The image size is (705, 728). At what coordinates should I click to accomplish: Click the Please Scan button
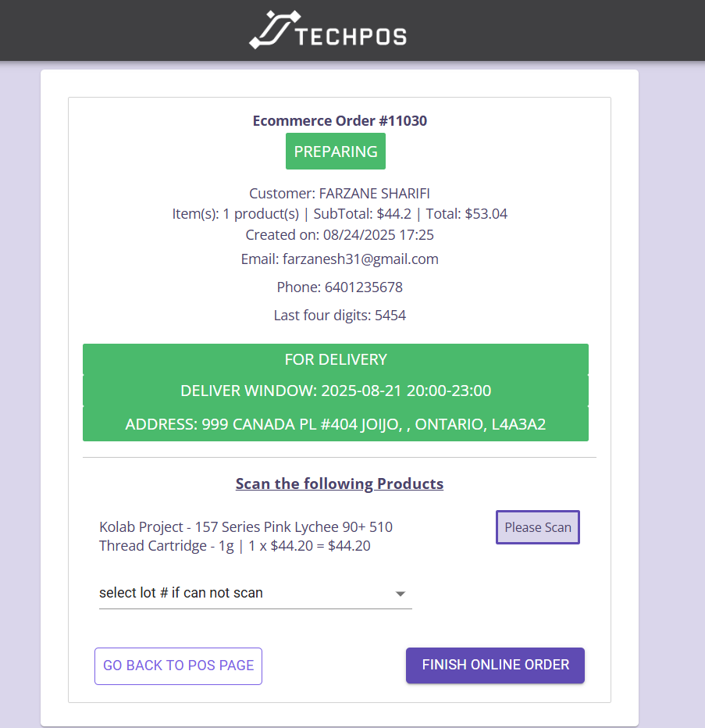tap(537, 527)
